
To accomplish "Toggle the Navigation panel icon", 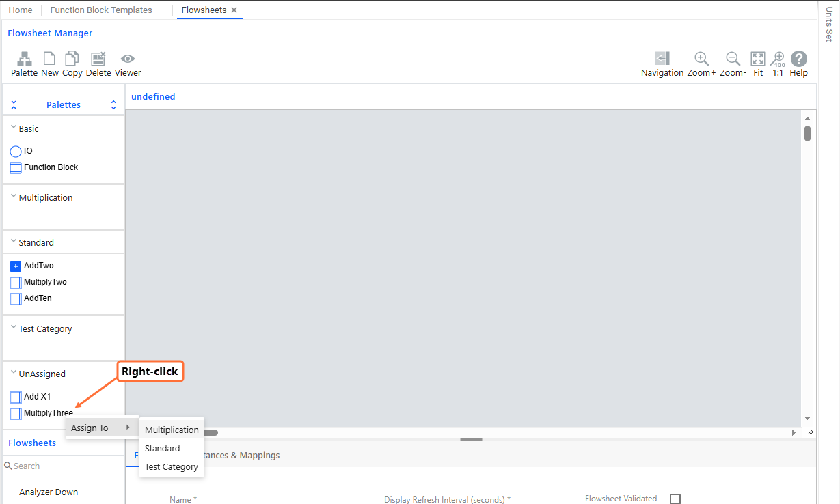I will 662,59.
